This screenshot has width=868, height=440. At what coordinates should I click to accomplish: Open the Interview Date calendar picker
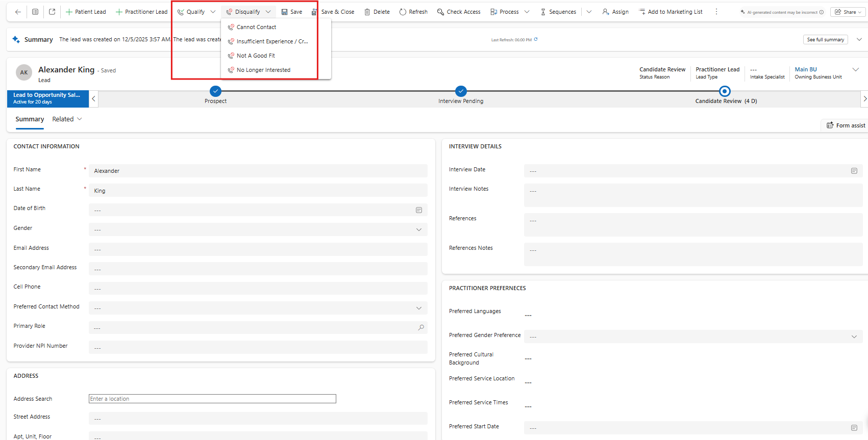pos(854,171)
